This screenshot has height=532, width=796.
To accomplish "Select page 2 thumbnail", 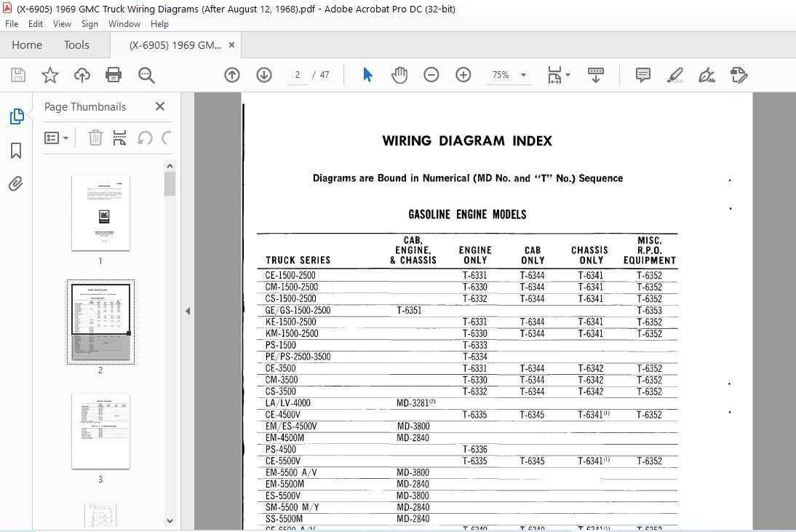I will click(x=100, y=322).
